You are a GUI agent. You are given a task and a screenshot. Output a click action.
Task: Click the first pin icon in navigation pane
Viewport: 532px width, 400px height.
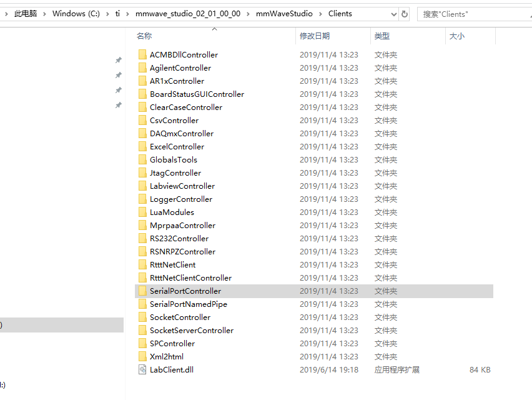(119, 60)
